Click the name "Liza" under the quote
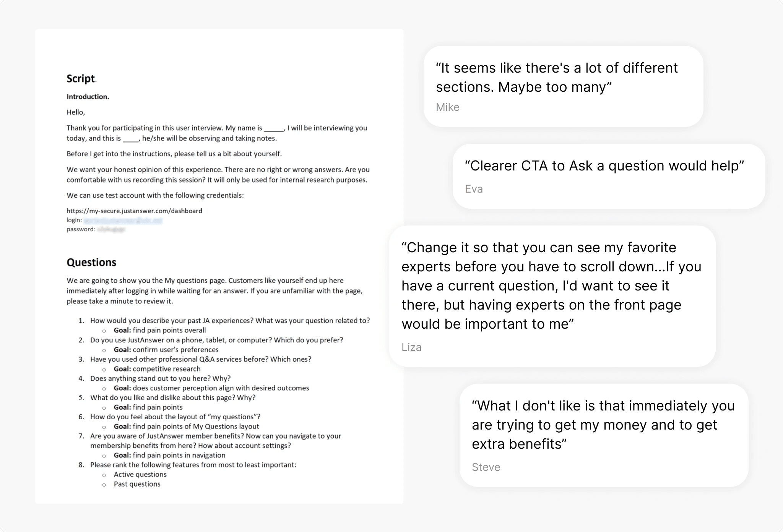This screenshot has height=532, width=783. pyautogui.click(x=411, y=347)
